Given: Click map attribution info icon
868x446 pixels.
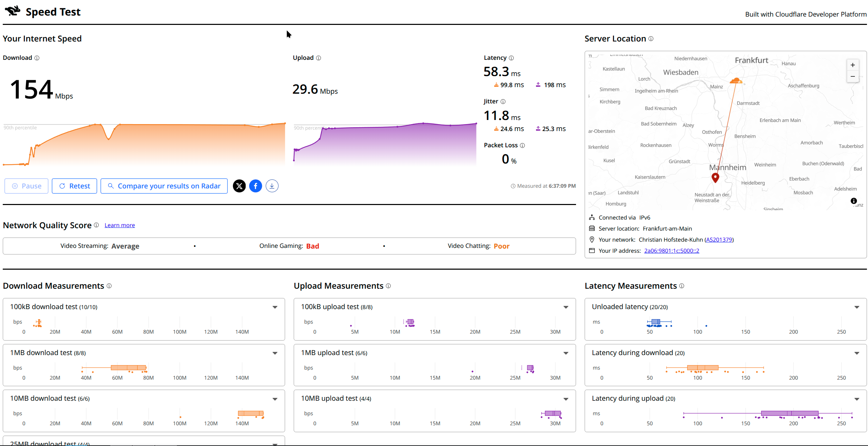Looking at the screenshot, I should pos(853,201).
